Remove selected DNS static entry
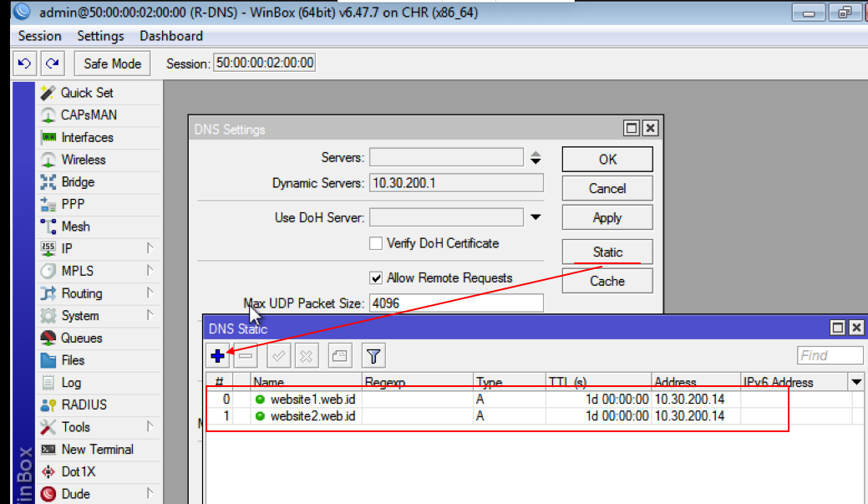Image resolution: width=868 pixels, height=504 pixels. click(246, 355)
